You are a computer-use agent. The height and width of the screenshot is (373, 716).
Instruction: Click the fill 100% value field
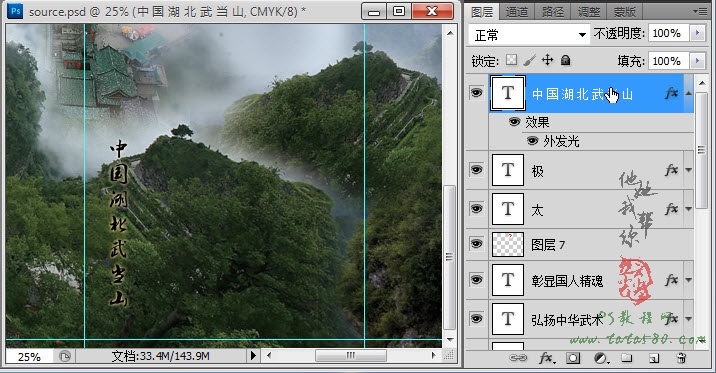pyautogui.click(x=669, y=61)
